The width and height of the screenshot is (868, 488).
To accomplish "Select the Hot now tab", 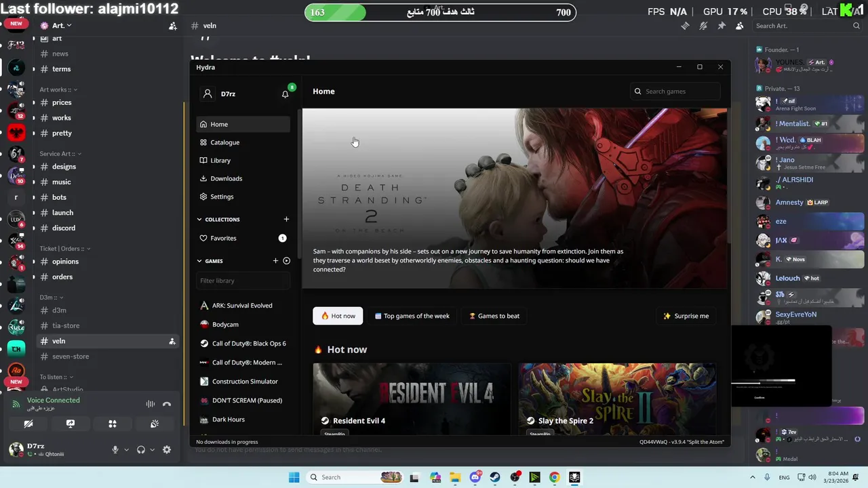I will pyautogui.click(x=338, y=316).
